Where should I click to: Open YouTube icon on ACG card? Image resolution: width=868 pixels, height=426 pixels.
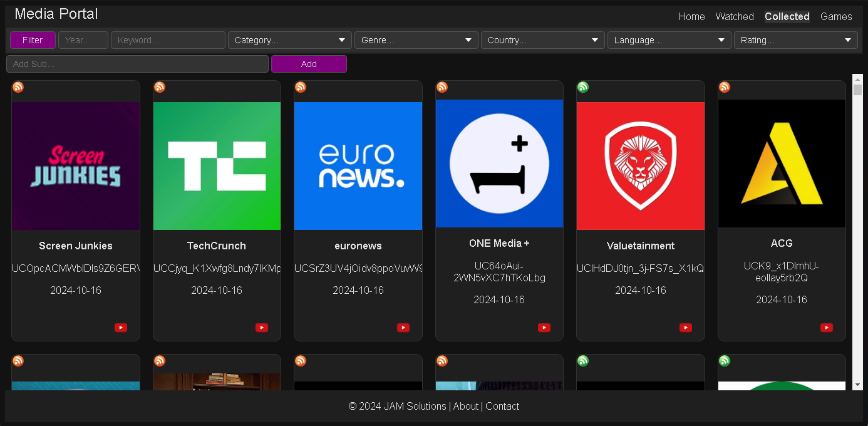point(827,328)
